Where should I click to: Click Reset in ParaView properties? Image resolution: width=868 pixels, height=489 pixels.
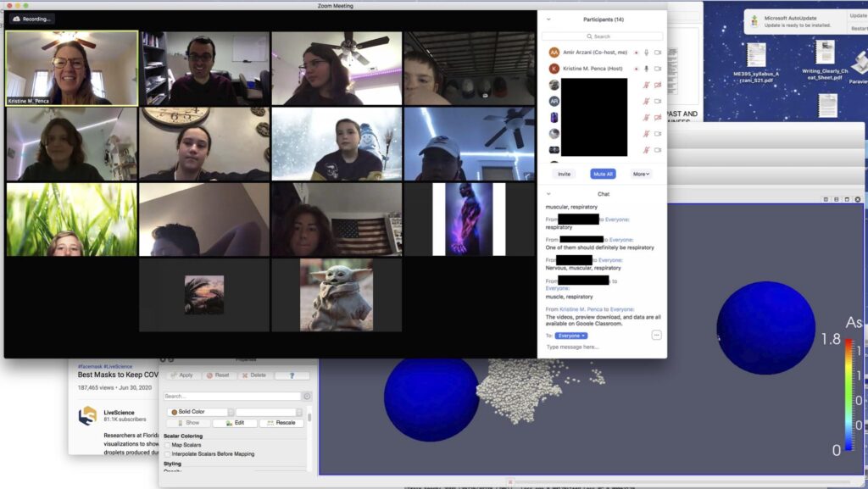point(218,375)
